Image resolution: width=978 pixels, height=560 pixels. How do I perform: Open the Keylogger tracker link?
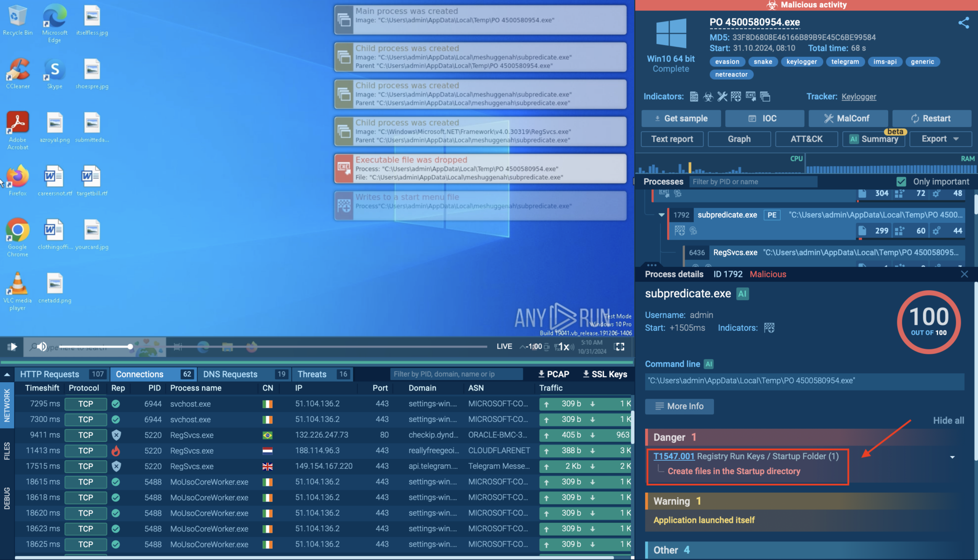859,97
